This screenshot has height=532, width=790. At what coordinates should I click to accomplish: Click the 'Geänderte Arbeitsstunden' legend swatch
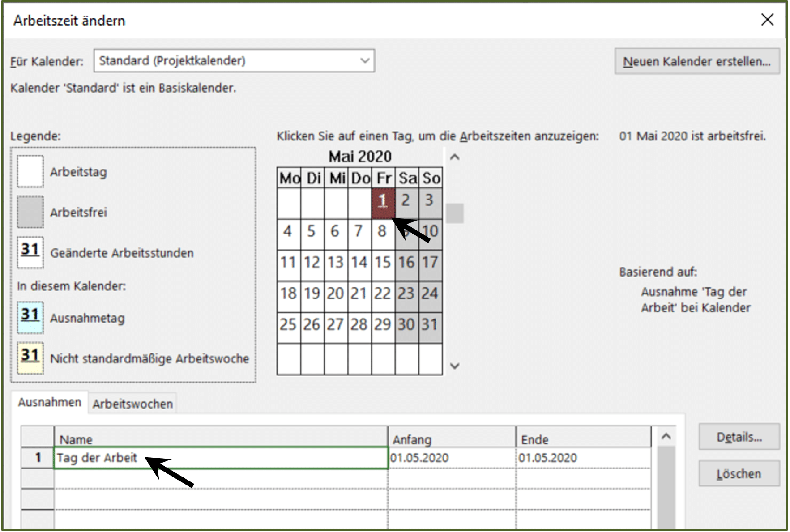[30, 252]
